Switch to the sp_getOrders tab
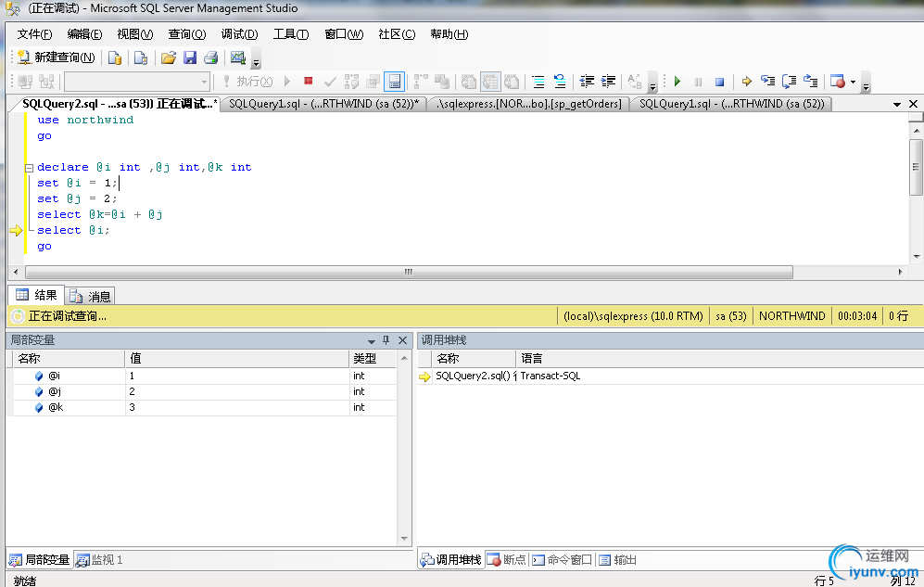Screen dimensions: 924x587 pyautogui.click(x=530, y=104)
